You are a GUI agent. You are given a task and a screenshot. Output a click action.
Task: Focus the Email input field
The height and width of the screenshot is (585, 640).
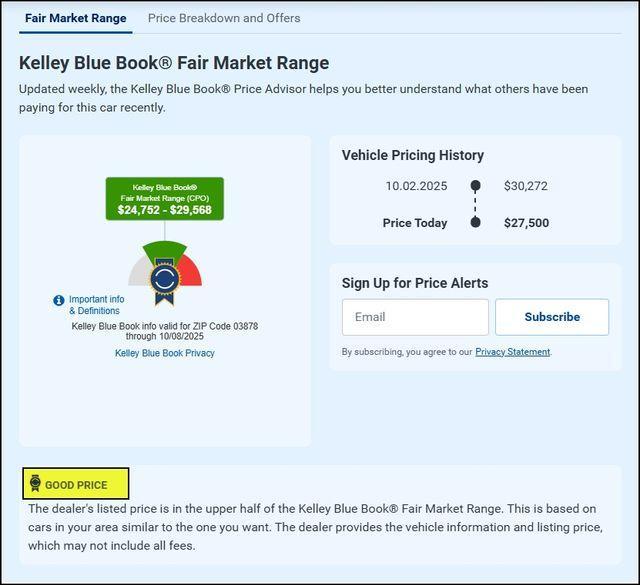pos(415,317)
